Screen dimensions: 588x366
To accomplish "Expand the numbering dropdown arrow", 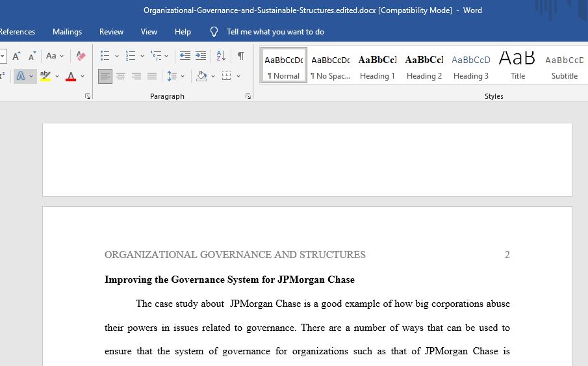I will (142, 57).
